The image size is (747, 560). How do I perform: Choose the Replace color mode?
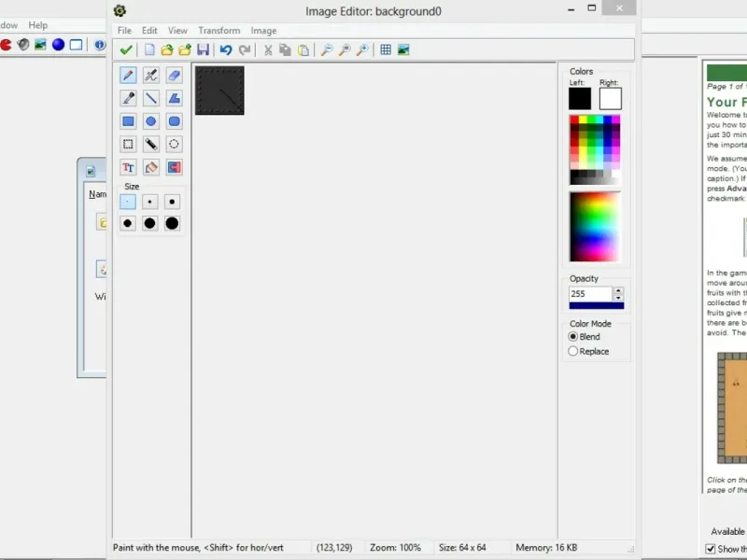588,352
